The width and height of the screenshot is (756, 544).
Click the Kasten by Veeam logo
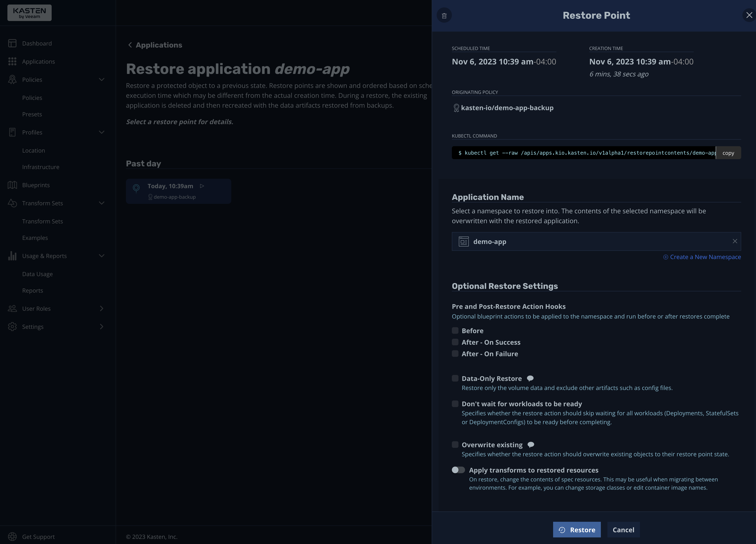29,12
